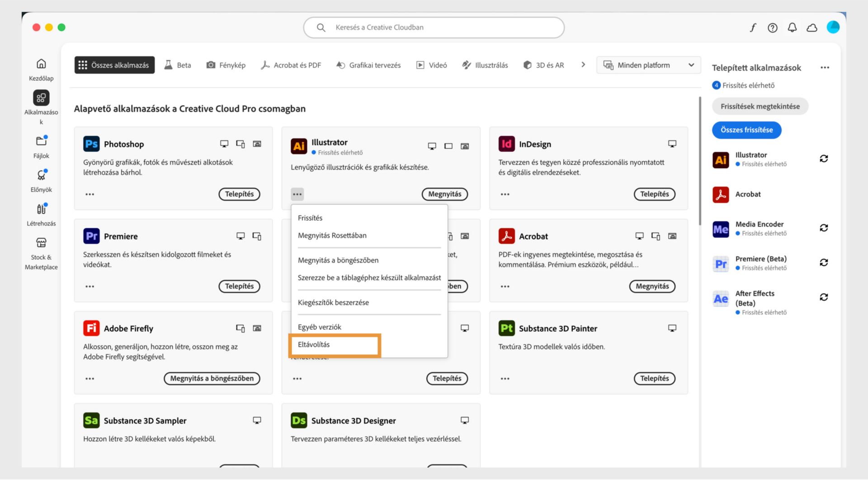Switch to the 3D és AR tab
Viewport: 868px width, 480px height.
pos(543,65)
